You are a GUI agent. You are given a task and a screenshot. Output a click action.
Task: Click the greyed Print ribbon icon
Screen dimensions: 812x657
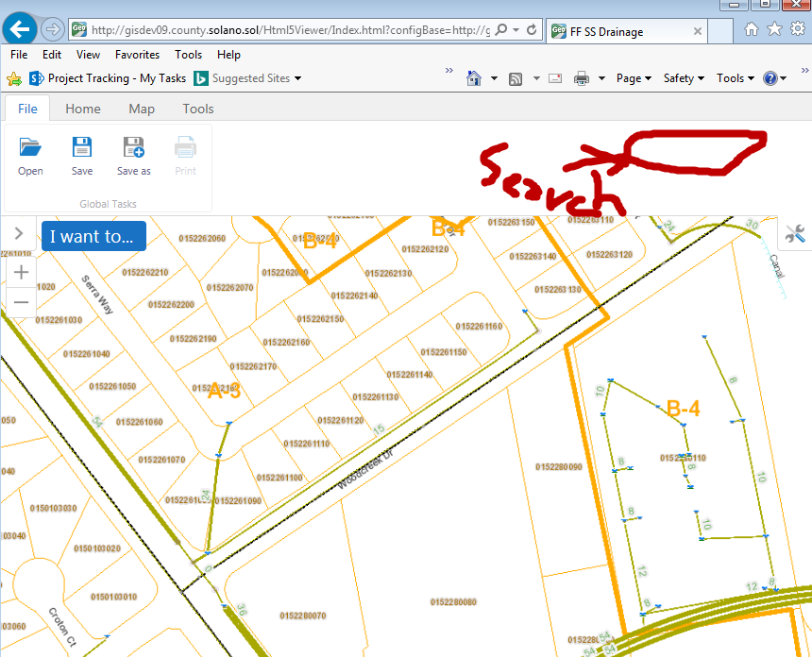185,147
